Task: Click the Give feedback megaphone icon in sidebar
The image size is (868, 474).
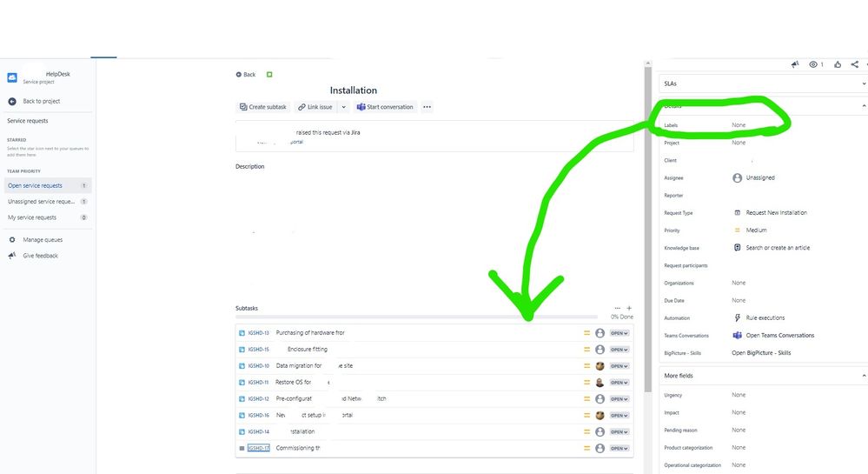Action: tap(12, 256)
